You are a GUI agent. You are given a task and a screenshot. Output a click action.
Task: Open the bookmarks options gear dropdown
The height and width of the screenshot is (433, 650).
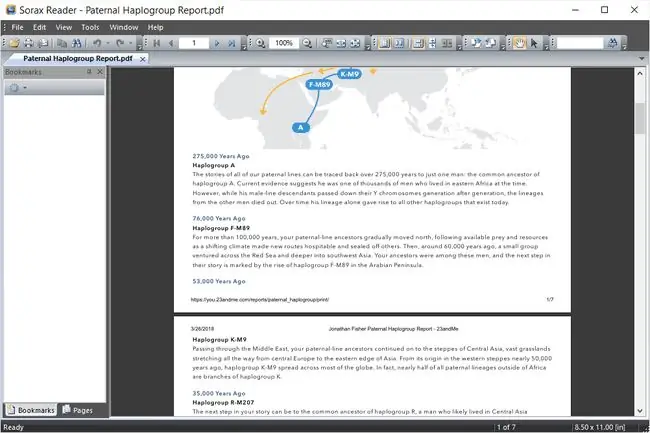[x=18, y=88]
